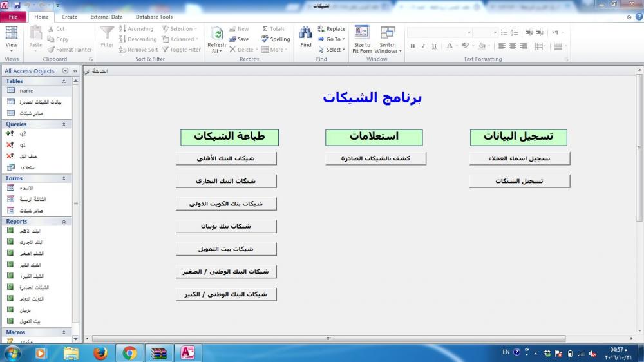The image size is (644, 362).
Task: Click the bullets list icon
Action: pos(504,32)
